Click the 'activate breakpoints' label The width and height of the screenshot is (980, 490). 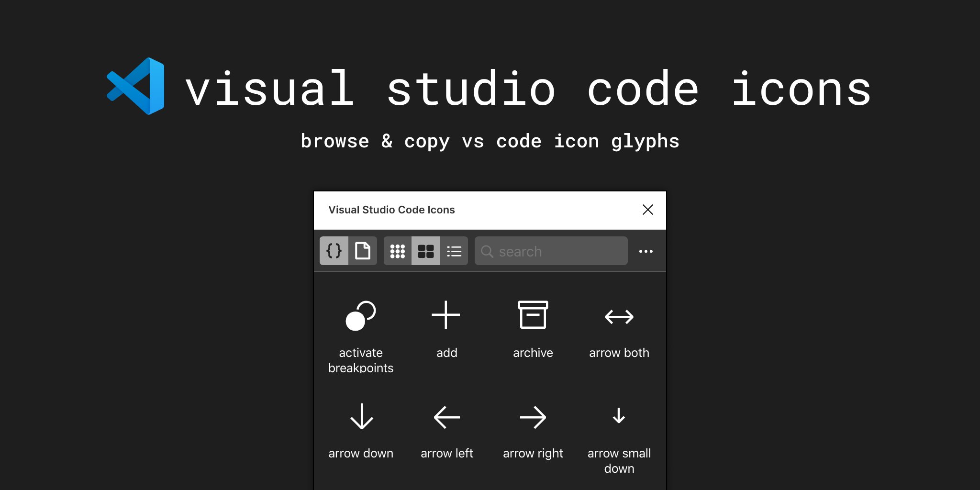[361, 360]
